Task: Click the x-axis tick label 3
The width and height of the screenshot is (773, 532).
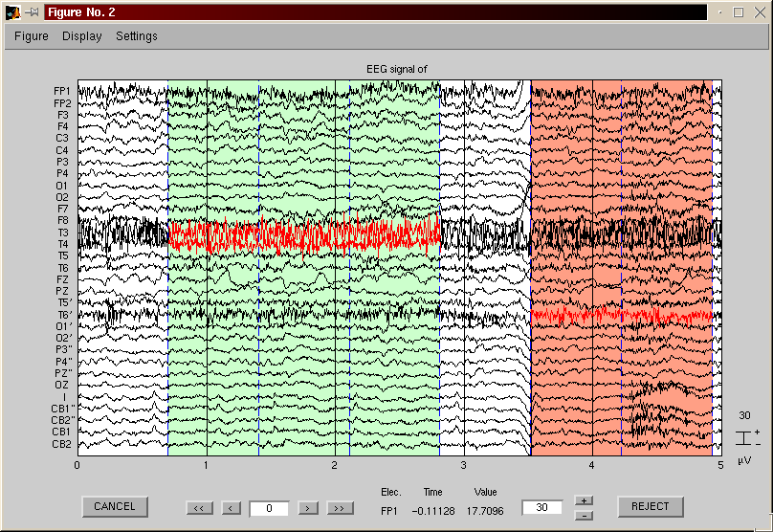Action: (463, 465)
